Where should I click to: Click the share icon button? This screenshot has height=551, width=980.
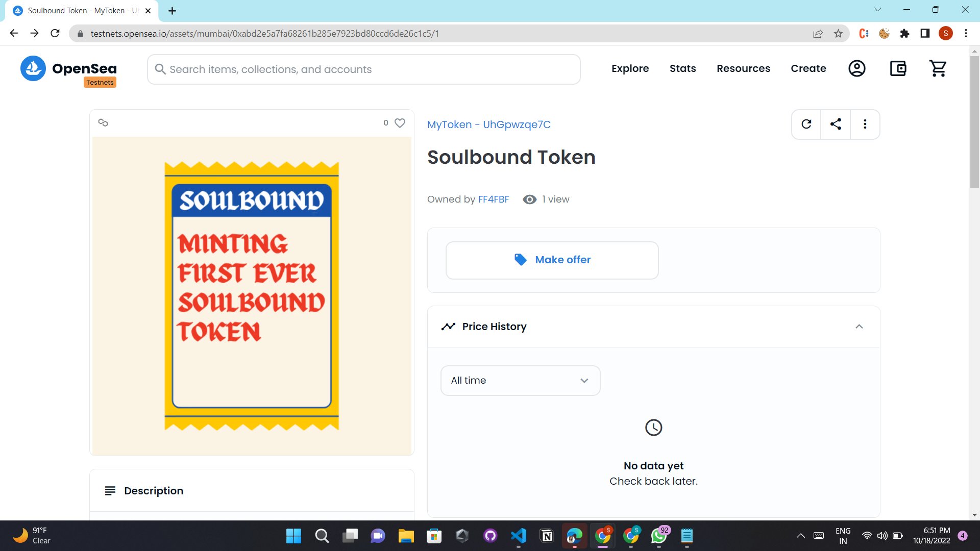(836, 124)
